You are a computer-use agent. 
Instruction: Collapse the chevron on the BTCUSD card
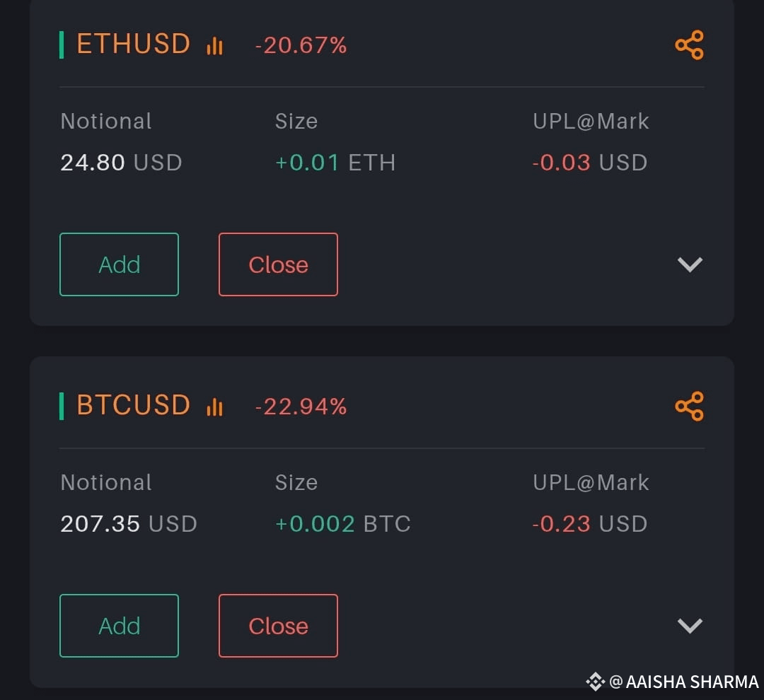688,626
